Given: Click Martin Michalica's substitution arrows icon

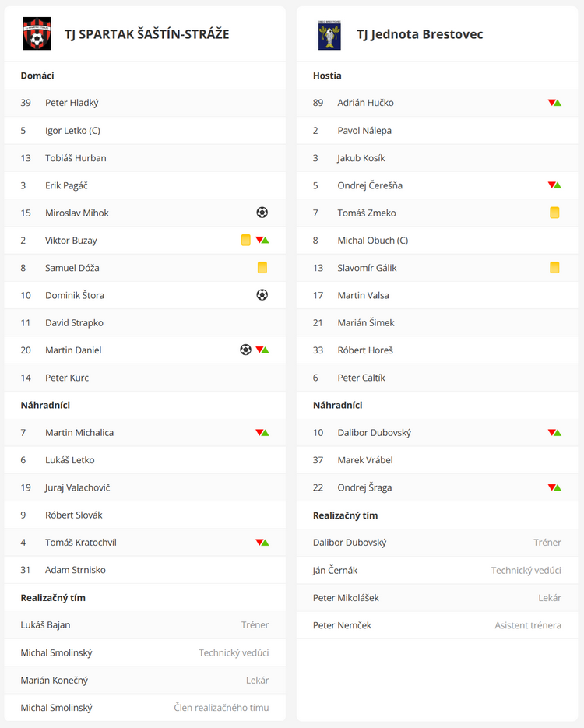Looking at the screenshot, I should click(x=262, y=433).
